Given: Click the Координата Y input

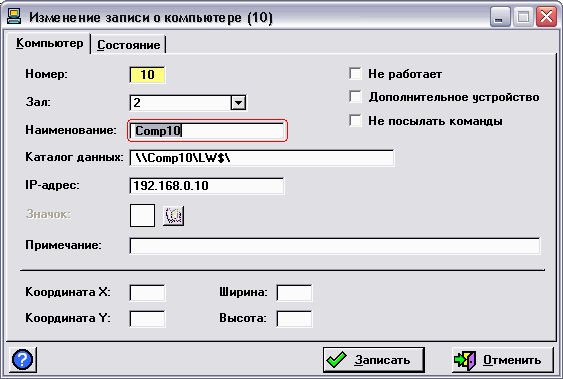Looking at the screenshot, I should pos(147,319).
